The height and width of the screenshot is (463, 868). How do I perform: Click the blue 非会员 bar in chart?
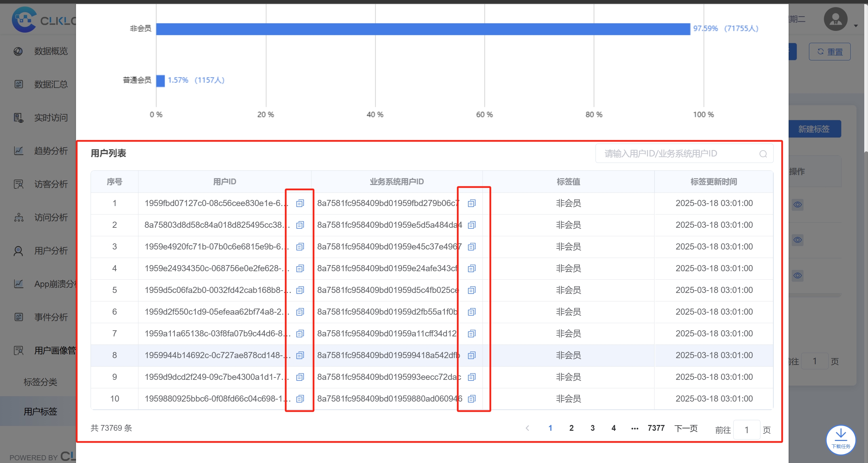pyautogui.click(x=423, y=29)
